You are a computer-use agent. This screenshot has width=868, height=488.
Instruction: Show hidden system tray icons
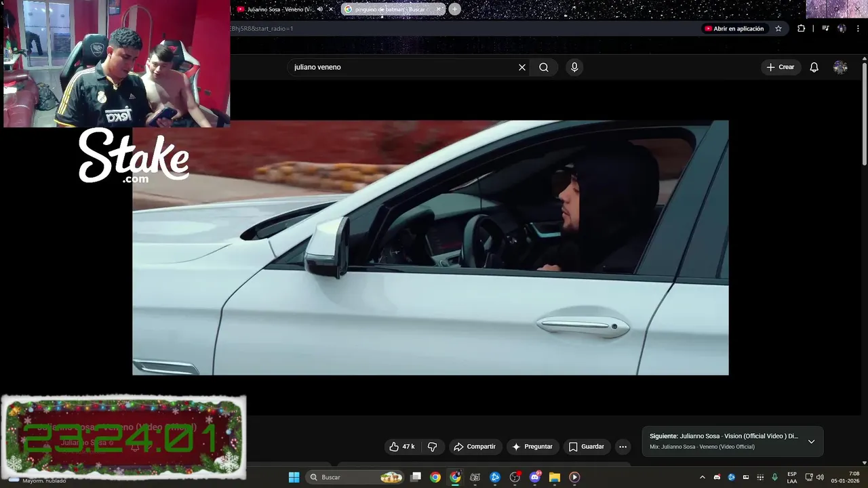click(702, 477)
